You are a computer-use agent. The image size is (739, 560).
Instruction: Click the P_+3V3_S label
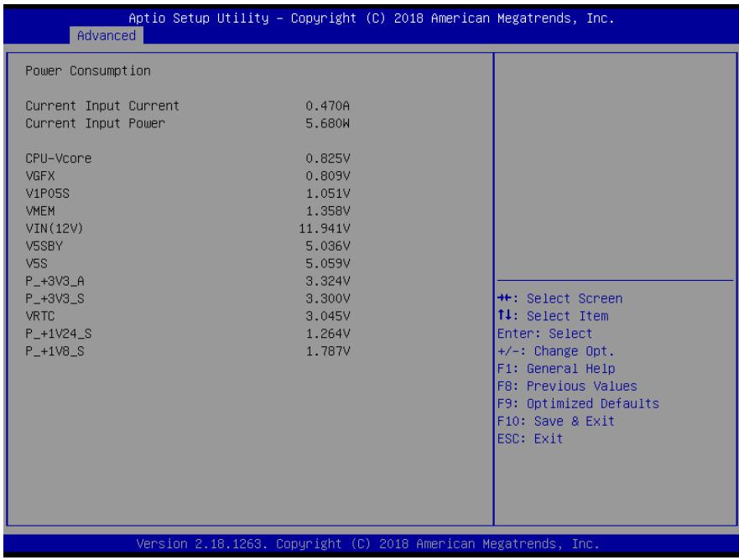[55, 298]
